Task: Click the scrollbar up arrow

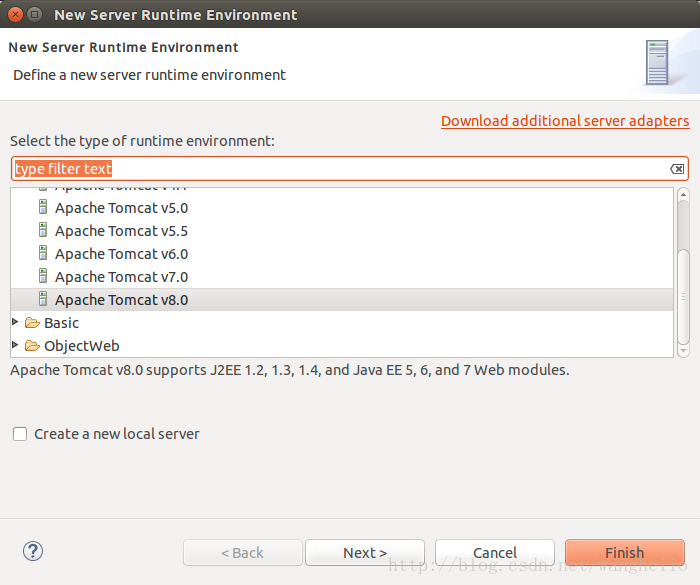Action: [x=683, y=195]
